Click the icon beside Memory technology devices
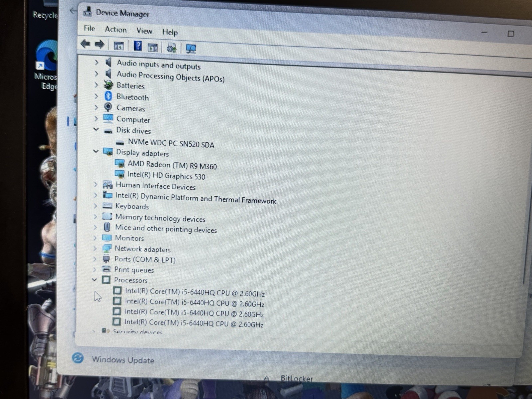 107,216
